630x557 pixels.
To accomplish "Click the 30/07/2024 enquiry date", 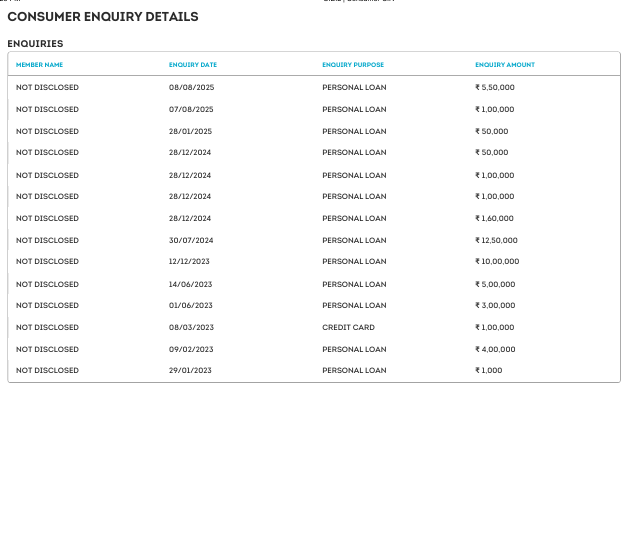I will tap(191, 241).
